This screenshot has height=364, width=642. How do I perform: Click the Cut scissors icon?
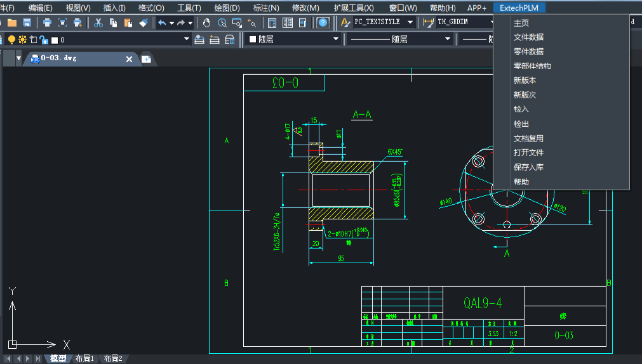(98, 23)
